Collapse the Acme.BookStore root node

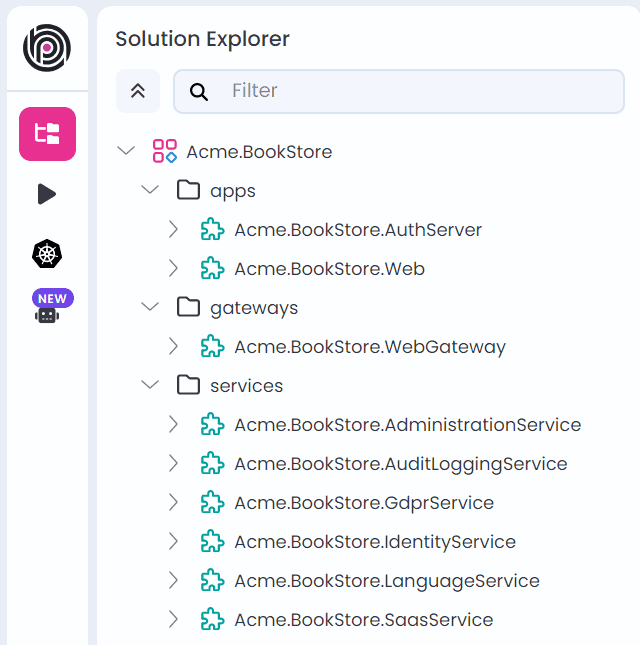tap(126, 151)
